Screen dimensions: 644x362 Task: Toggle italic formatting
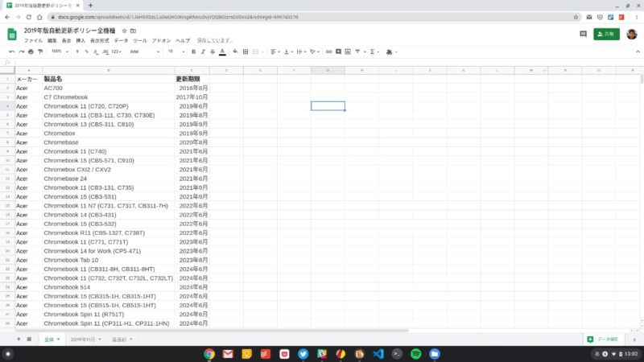203,51
